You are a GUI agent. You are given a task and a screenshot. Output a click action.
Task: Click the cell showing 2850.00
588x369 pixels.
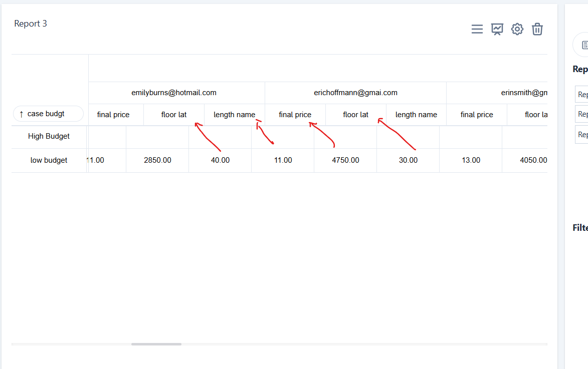[157, 160]
